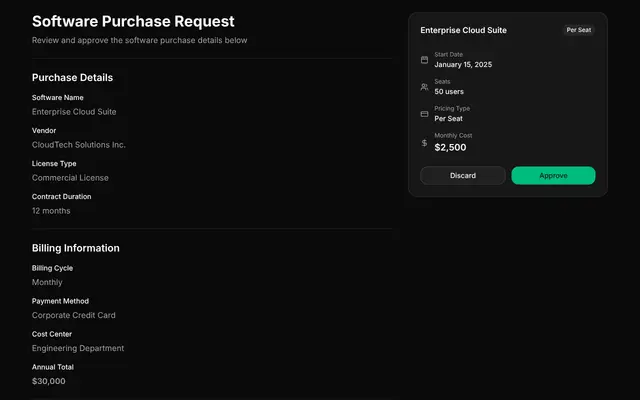Click the vendor value CloudTech Solutions Inc.
This screenshot has width=640, height=400.
coord(79,145)
